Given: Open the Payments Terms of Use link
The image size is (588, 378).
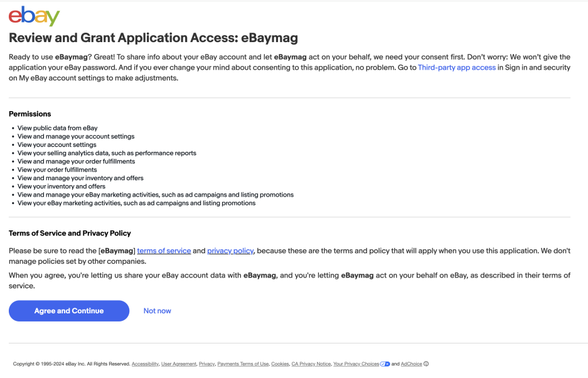Looking at the screenshot, I should (242, 364).
